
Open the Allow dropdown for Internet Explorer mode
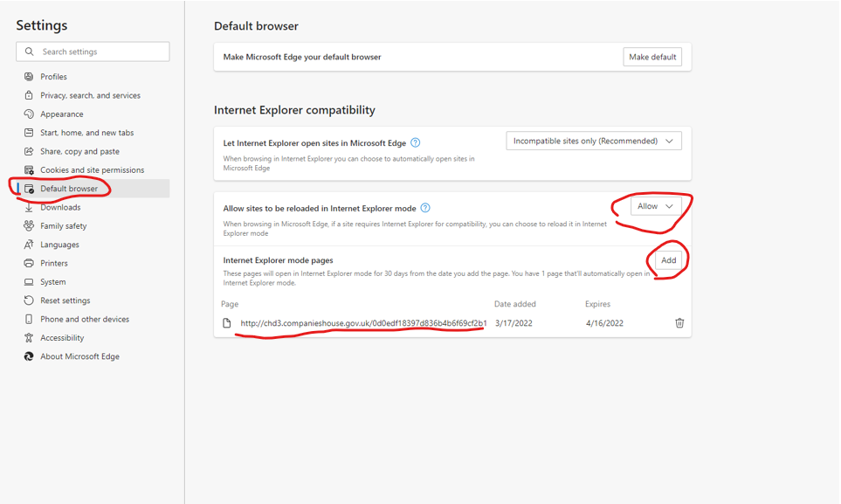[656, 206]
